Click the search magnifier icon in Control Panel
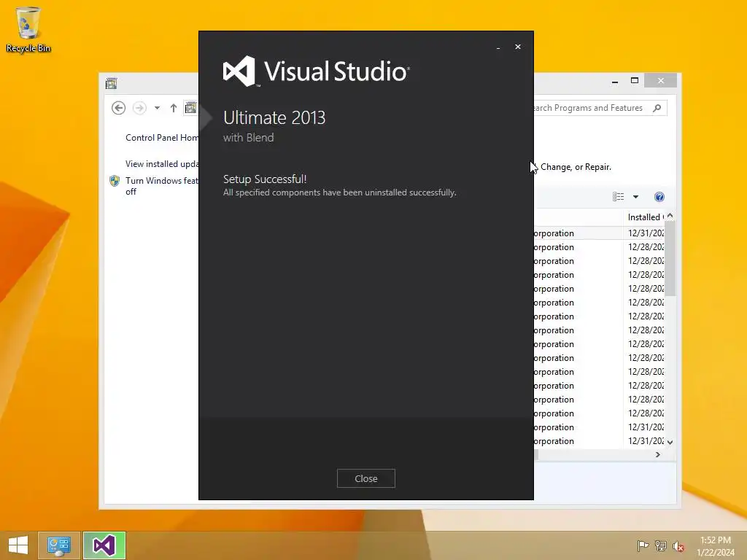This screenshot has height=560, width=747. pos(657,108)
